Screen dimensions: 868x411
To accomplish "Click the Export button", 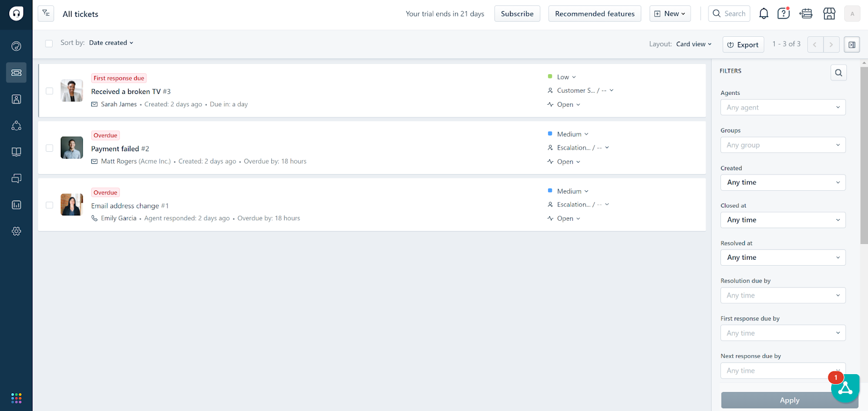I will pyautogui.click(x=743, y=44).
